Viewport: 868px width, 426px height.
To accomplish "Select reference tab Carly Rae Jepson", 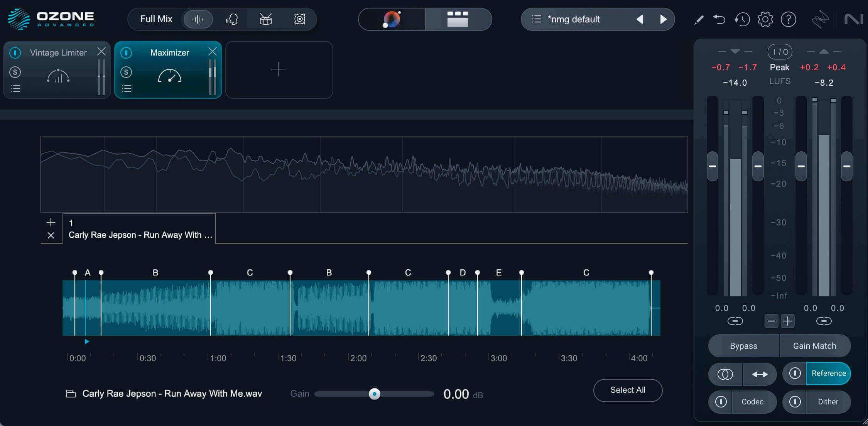I will coord(139,228).
